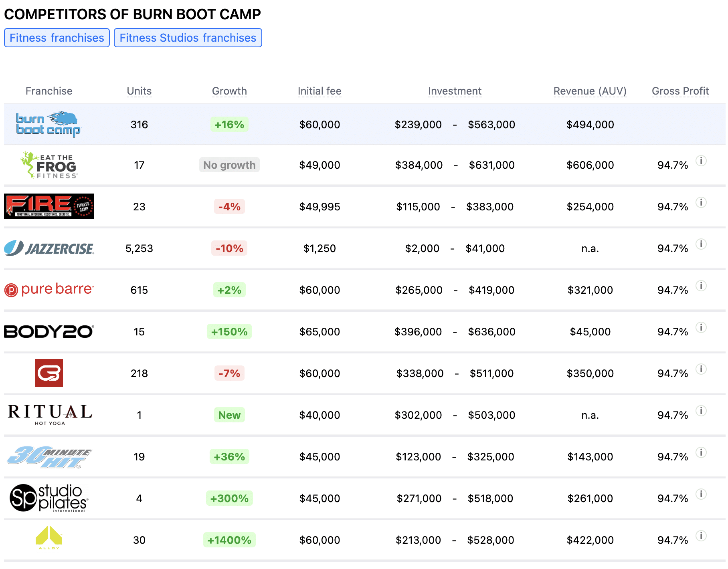This screenshot has height=569, width=728.
Task: Open the BODY20 logo
Action: (49, 331)
